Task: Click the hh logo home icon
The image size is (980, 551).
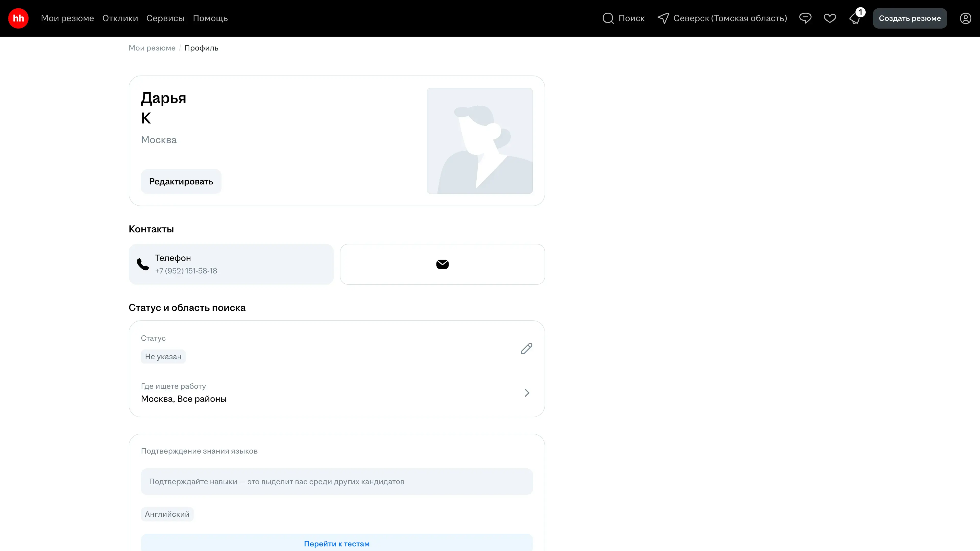Action: point(18,18)
